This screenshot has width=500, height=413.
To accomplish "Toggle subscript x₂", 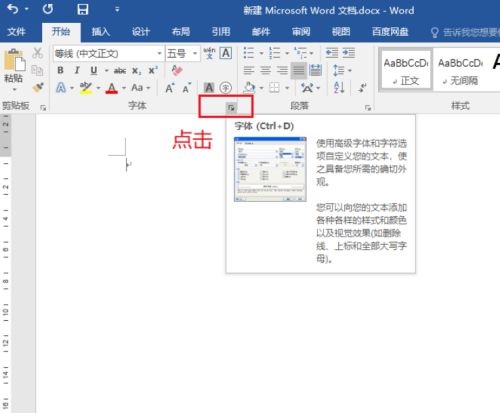I will (x=136, y=71).
